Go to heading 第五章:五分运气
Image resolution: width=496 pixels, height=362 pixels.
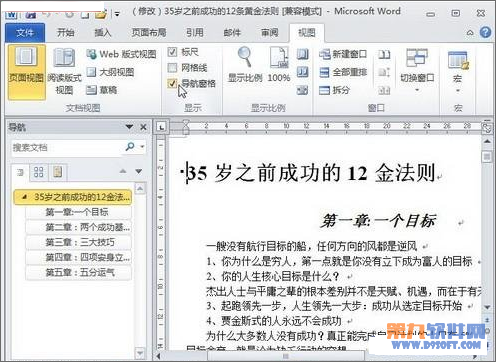pos(78,273)
